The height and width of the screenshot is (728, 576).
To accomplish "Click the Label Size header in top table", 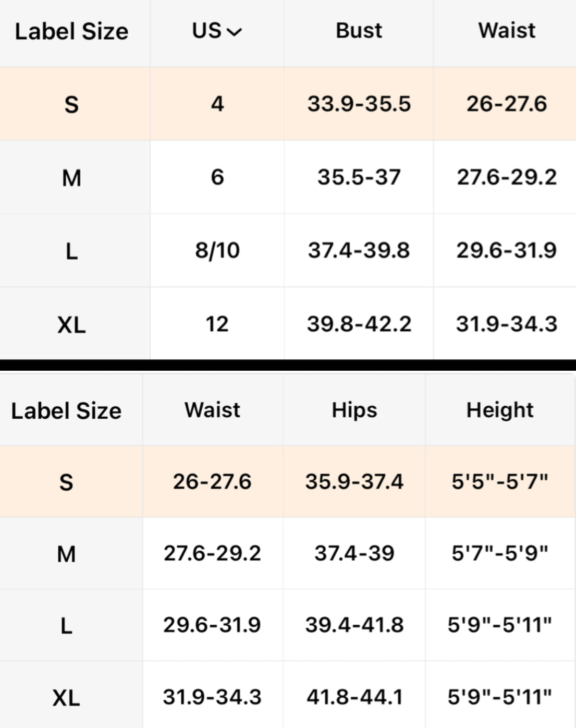I will tap(71, 31).
